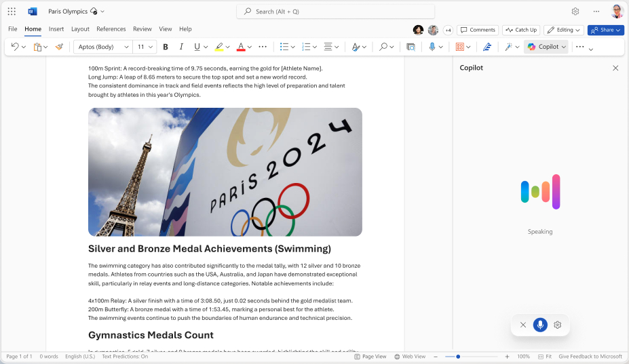Click Give Feedback to Microsoft

tap(590, 357)
